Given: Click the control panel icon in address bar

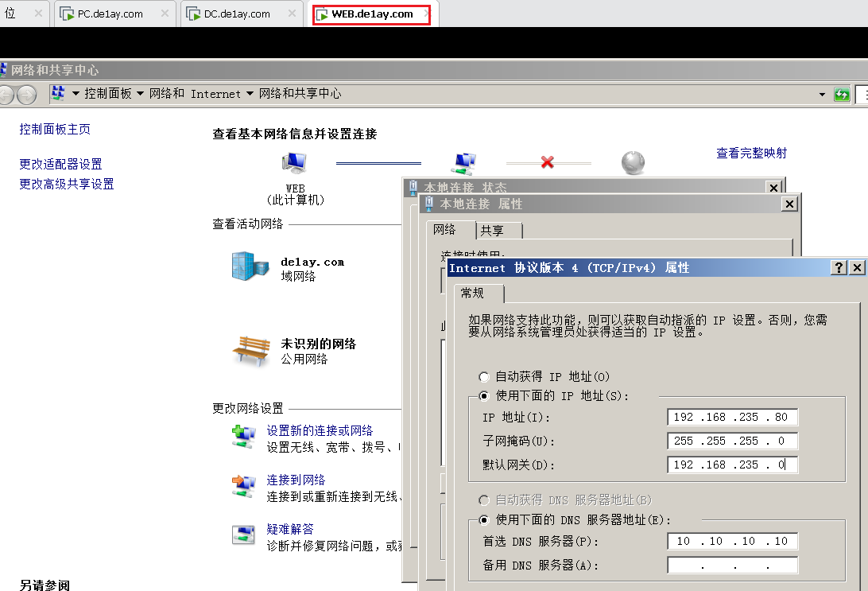Looking at the screenshot, I should [x=58, y=93].
